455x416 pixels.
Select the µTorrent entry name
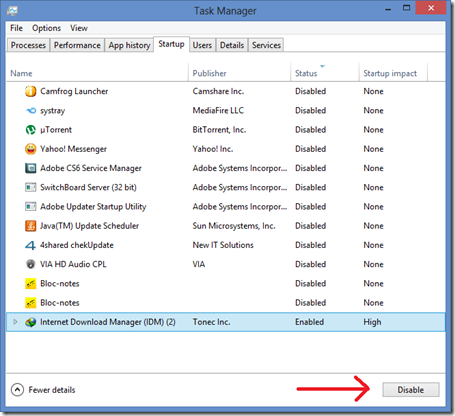click(x=56, y=130)
